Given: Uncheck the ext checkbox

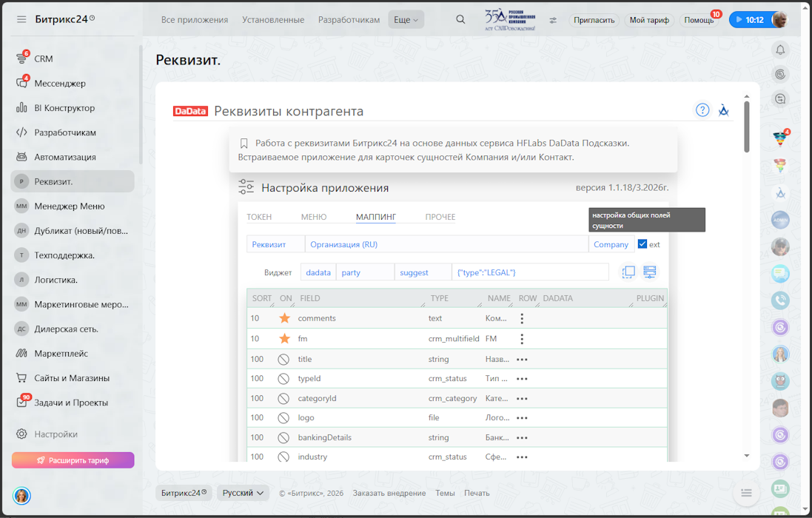Looking at the screenshot, I should [x=642, y=244].
